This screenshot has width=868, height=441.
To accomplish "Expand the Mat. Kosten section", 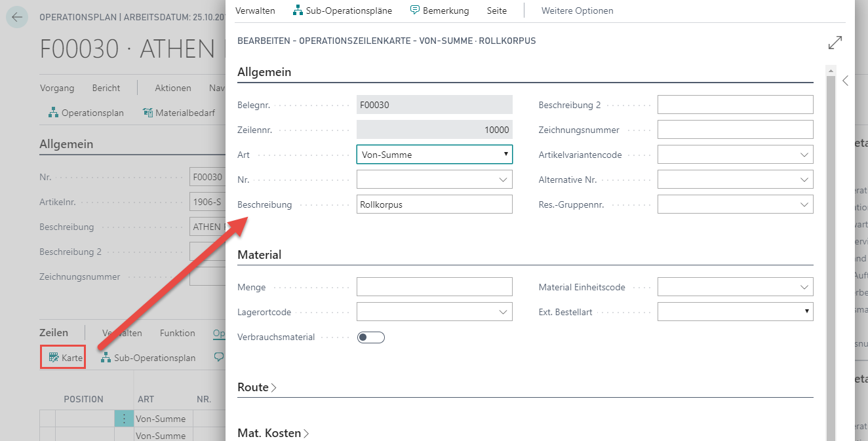I will [x=273, y=433].
